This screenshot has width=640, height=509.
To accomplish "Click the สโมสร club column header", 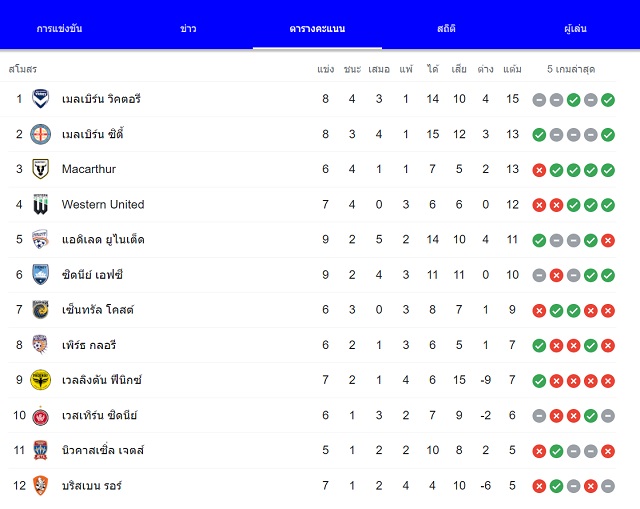I will pos(23,69).
